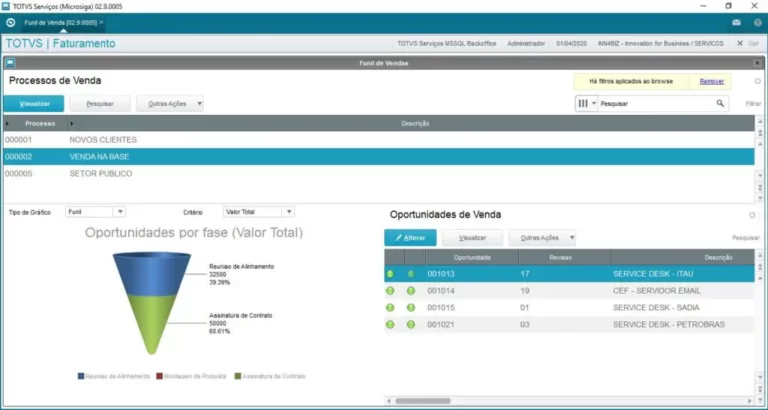The height and width of the screenshot is (410, 768).
Task: Click the magnifier icon in search box
Action: coord(720,103)
